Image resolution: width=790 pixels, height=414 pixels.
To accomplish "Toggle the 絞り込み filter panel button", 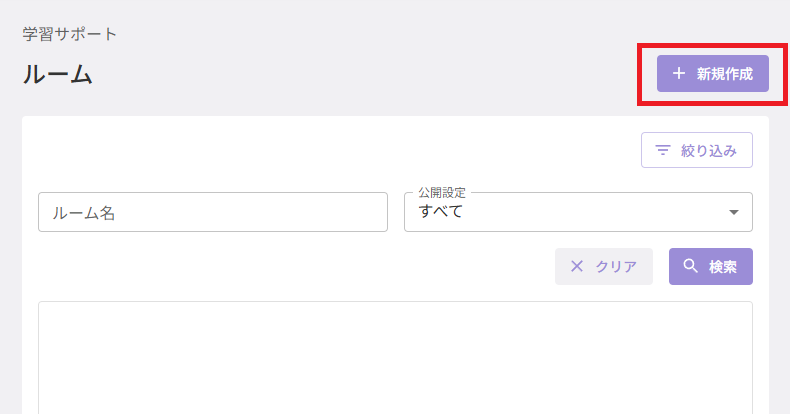I will [x=697, y=150].
